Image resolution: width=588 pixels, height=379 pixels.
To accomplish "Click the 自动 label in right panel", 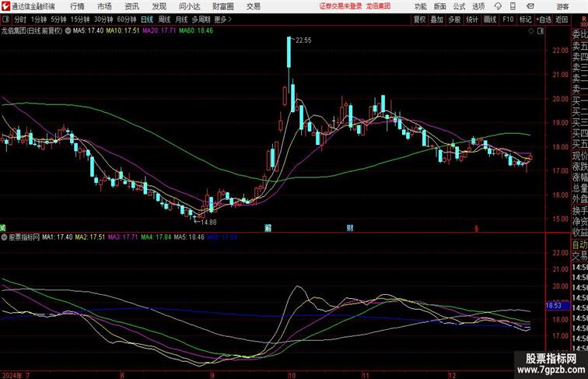I will click(579, 245).
